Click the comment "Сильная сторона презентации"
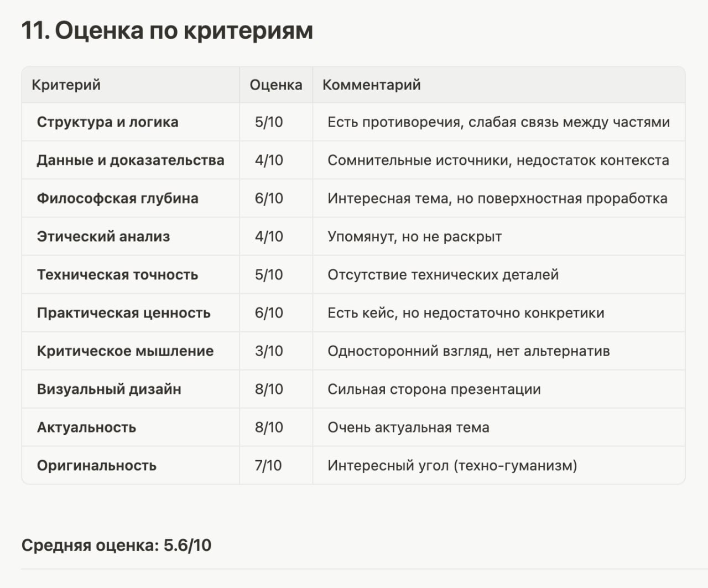The width and height of the screenshot is (708, 588). 434,389
